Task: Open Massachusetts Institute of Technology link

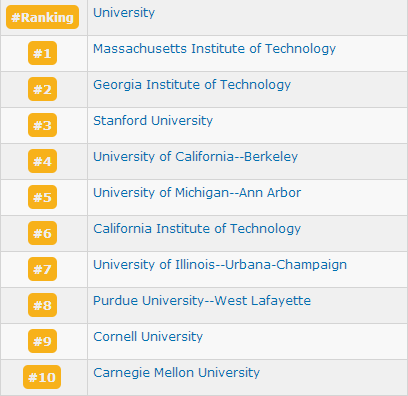Action: [214, 49]
